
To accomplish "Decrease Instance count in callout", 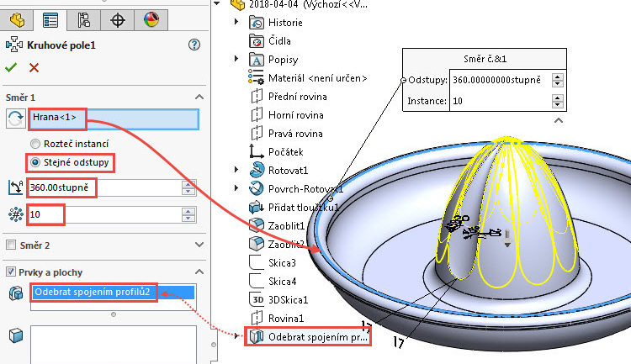I will point(557,104).
